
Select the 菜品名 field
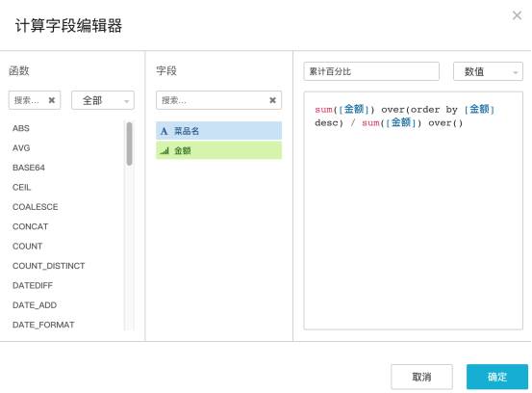pyautogui.click(x=218, y=131)
